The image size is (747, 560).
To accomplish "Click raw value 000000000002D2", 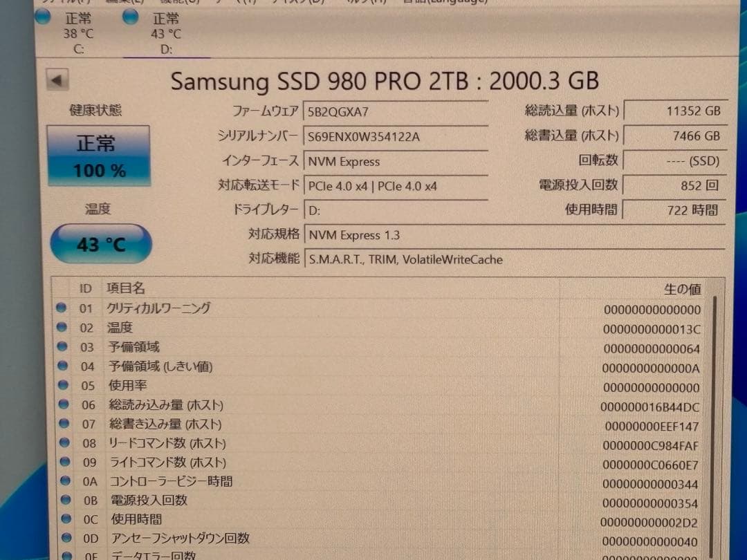I will coord(649,523).
